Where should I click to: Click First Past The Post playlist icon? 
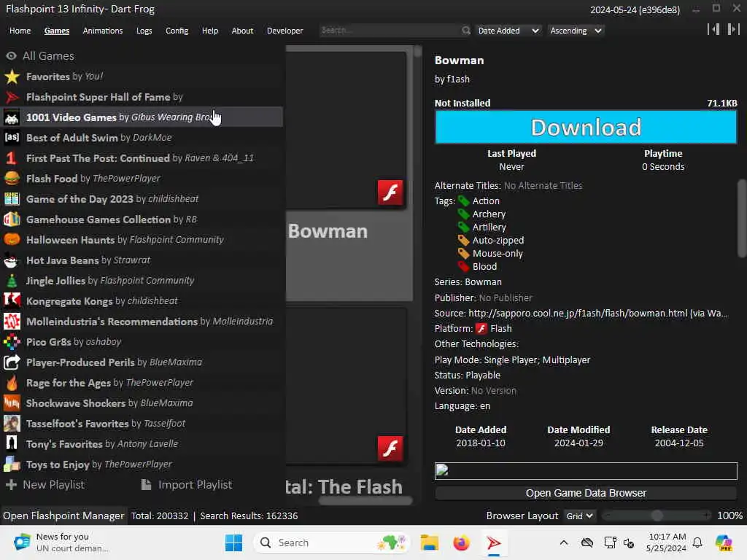point(12,158)
